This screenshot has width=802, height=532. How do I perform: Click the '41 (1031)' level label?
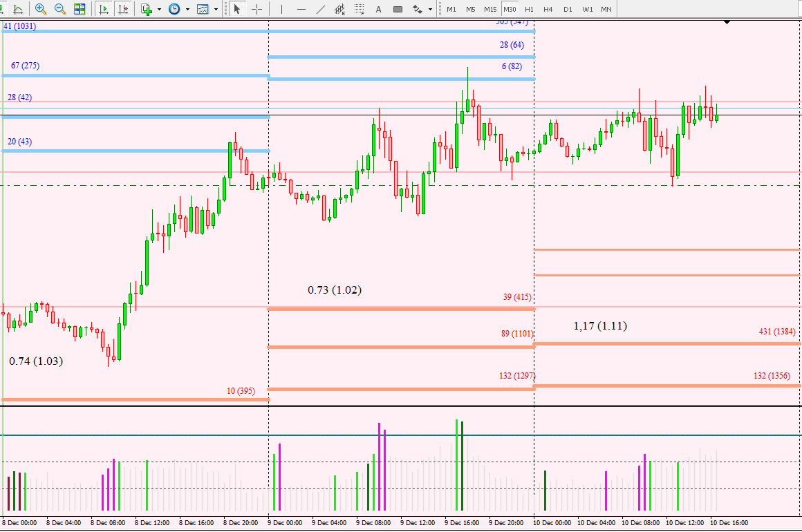pos(19,26)
